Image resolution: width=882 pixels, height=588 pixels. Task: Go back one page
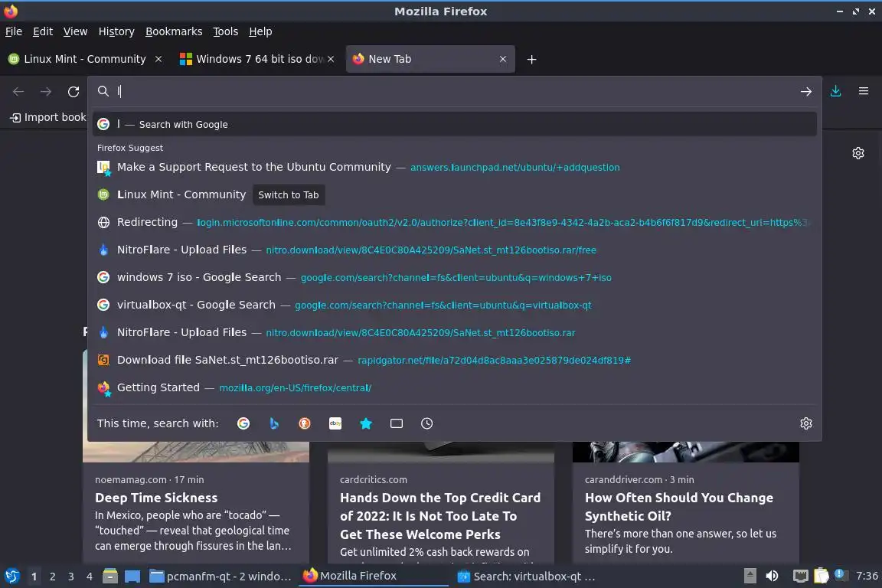point(18,92)
